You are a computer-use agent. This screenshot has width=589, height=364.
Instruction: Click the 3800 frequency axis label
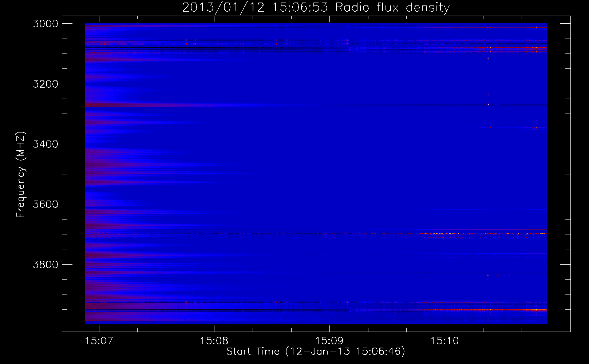(x=46, y=265)
